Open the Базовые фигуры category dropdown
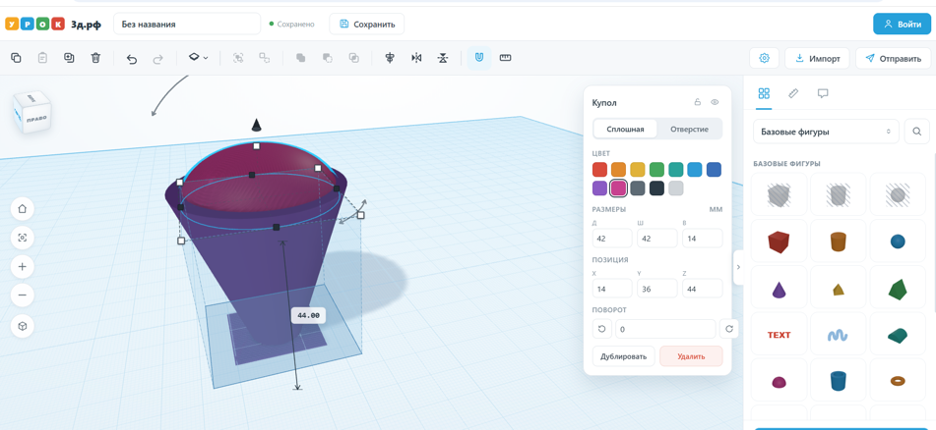Viewport: 936px width, 430px height. tap(826, 131)
